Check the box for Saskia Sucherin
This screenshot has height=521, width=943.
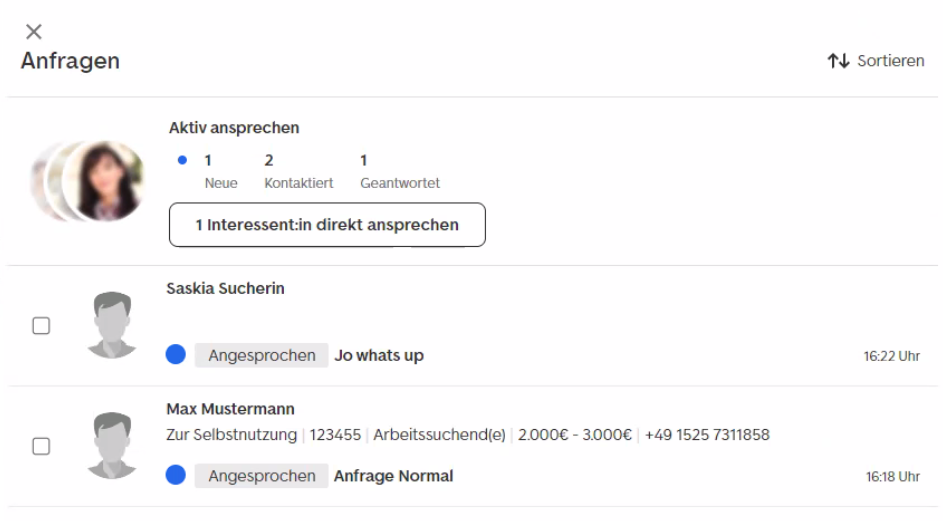(41, 326)
